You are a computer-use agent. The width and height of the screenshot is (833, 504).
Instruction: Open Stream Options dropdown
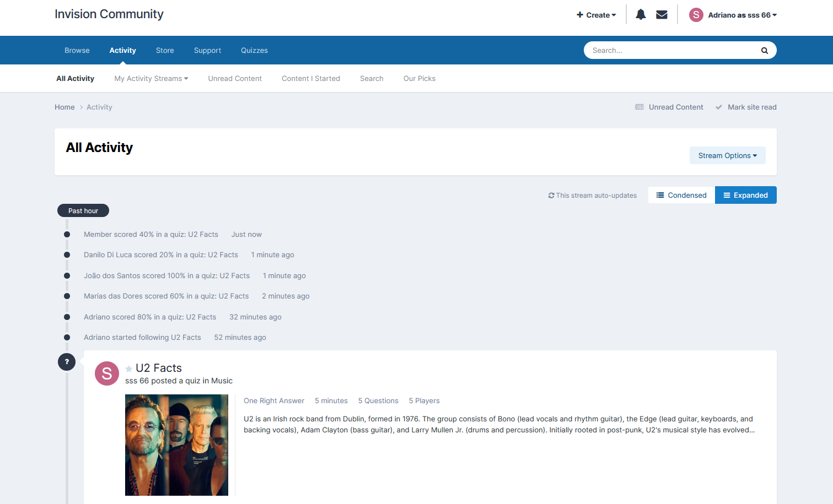point(727,156)
